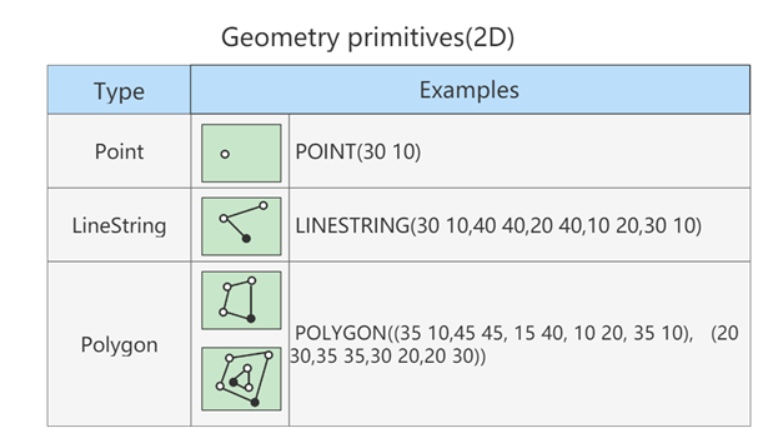The height and width of the screenshot is (442, 782).
Task: Click the Point example thumbnail image
Action: pos(241,153)
